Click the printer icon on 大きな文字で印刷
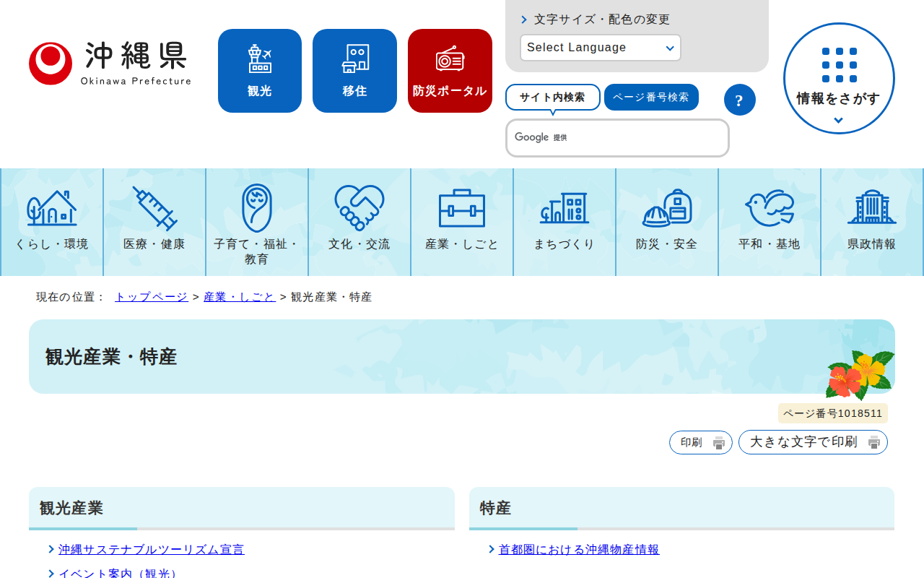This screenshot has width=924, height=578. [874, 442]
